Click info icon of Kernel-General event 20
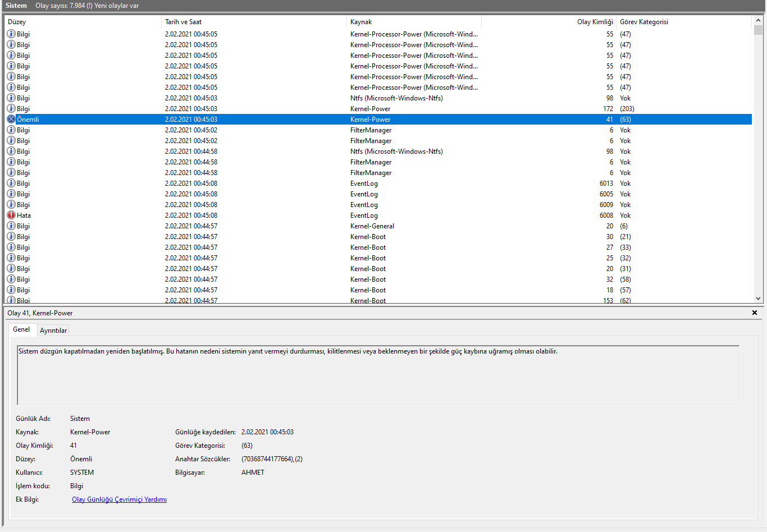The height and width of the screenshot is (532, 767). tap(11, 226)
